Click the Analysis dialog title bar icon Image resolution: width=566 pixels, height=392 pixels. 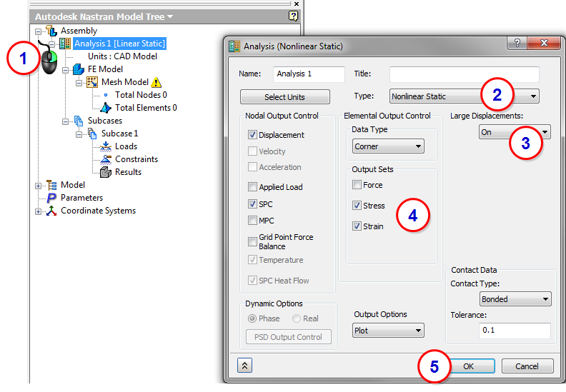[x=234, y=46]
